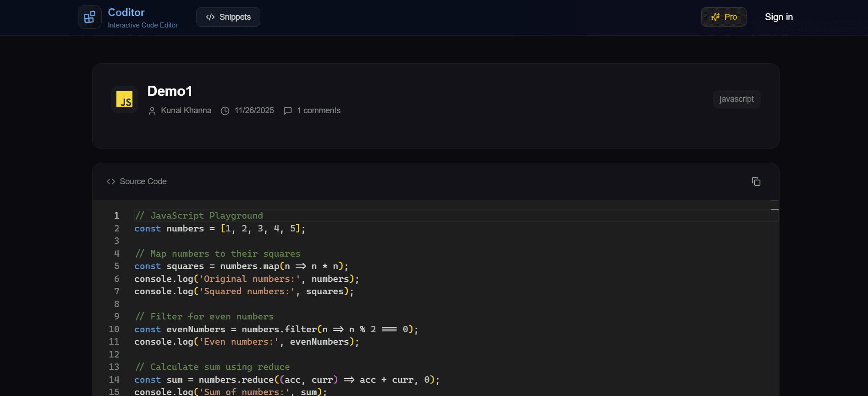Open the Snippets page
Screen dimensions: 868x396
228,17
